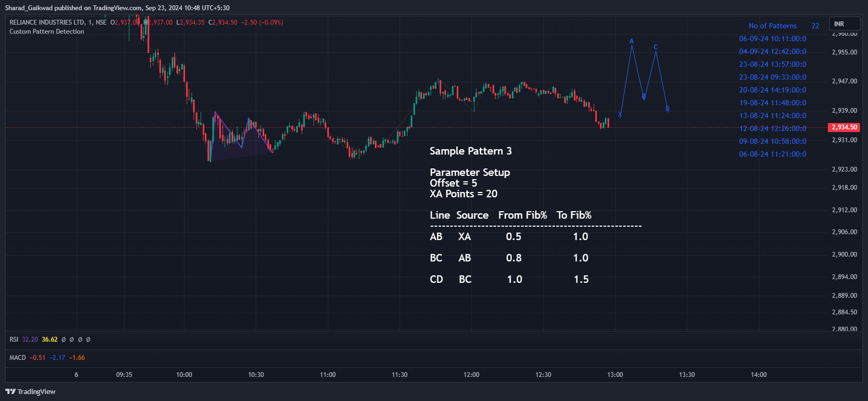868x401 pixels.
Task: Click the AB row's 0.5 From Fib value
Action: click(x=513, y=236)
